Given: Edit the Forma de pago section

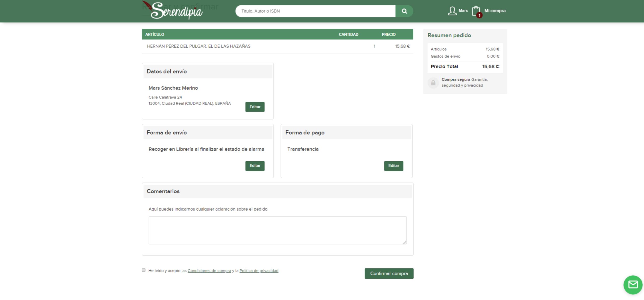Looking at the screenshot, I should tap(393, 166).
